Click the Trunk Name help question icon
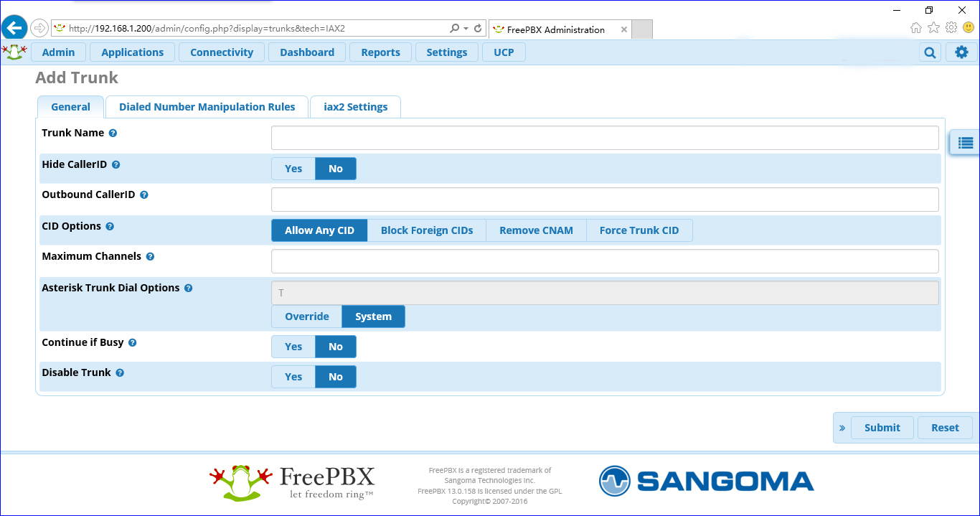 113,132
